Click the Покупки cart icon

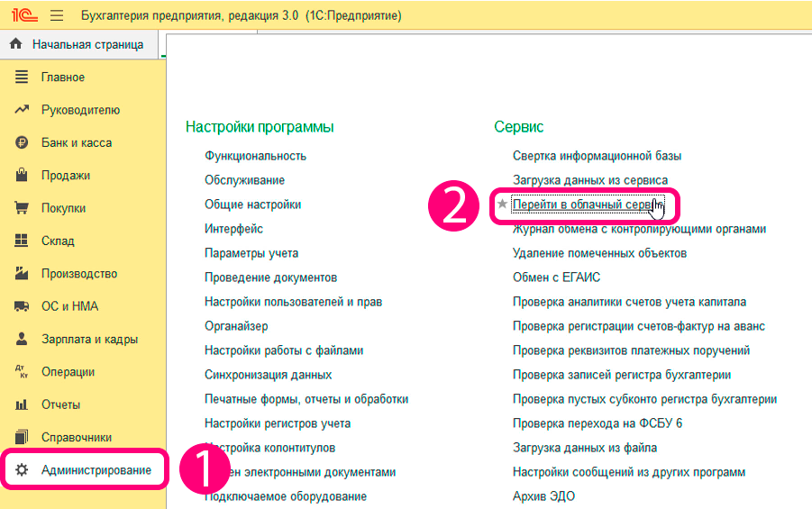[x=22, y=208]
